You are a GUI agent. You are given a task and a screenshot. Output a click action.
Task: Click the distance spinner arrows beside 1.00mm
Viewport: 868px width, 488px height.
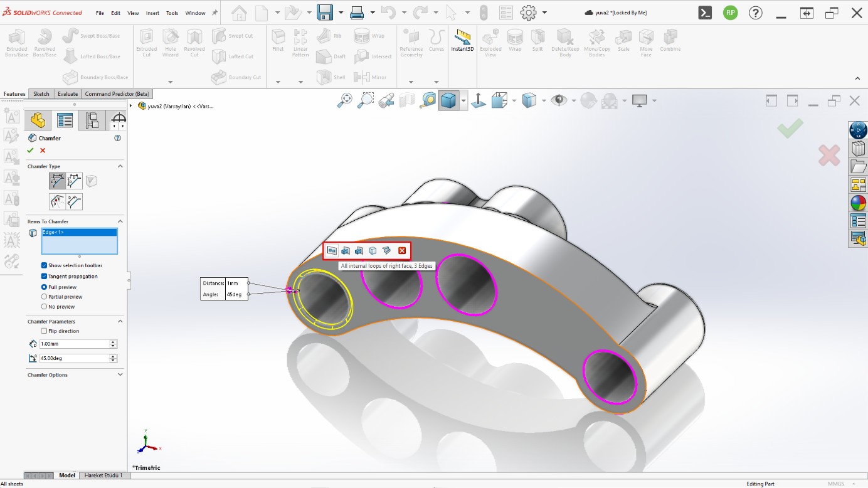(114, 344)
